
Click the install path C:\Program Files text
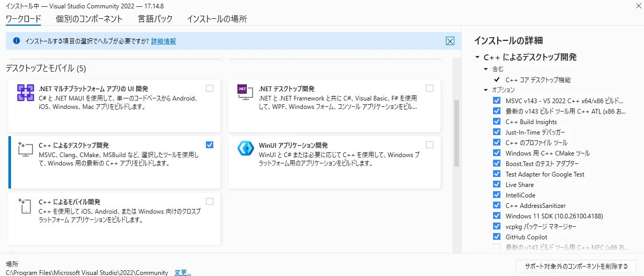(x=87, y=272)
